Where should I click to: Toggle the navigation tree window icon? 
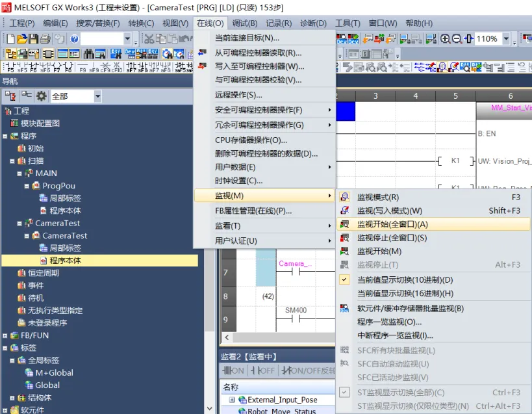(x=11, y=53)
